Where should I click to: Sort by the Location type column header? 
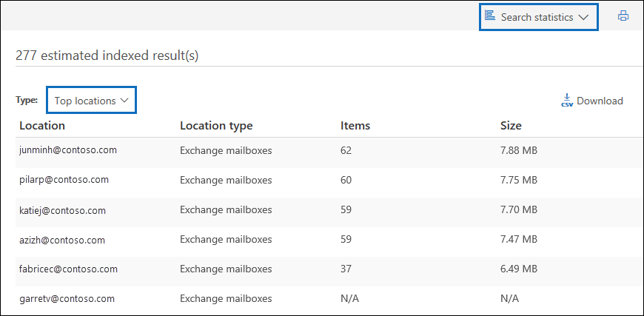216,126
